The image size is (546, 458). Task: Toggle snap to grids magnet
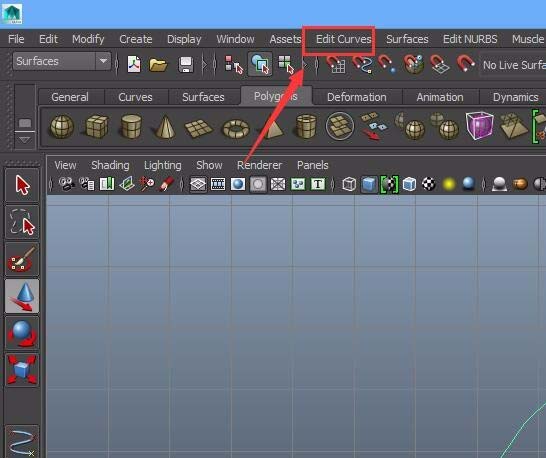tap(335, 64)
